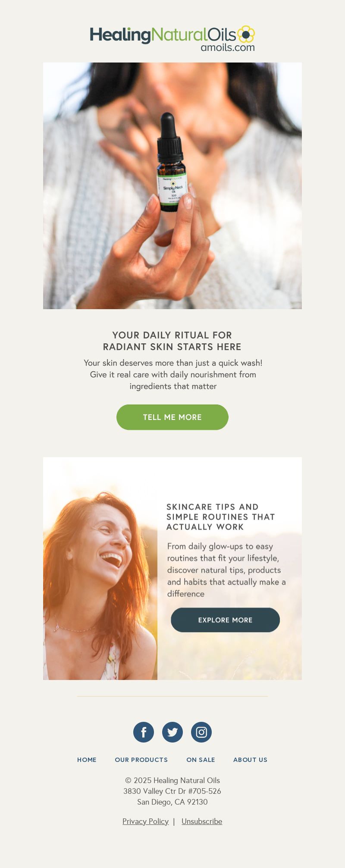
Task: Click the EXPLORE MORE button
Action: pyautogui.click(x=225, y=620)
